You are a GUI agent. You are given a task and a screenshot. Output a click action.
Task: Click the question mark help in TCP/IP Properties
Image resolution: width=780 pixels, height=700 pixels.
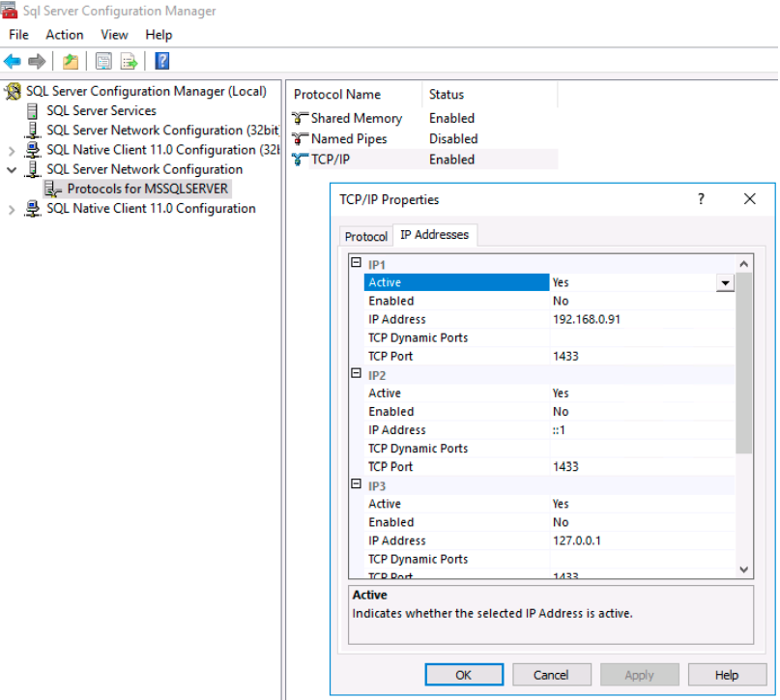pos(701,199)
